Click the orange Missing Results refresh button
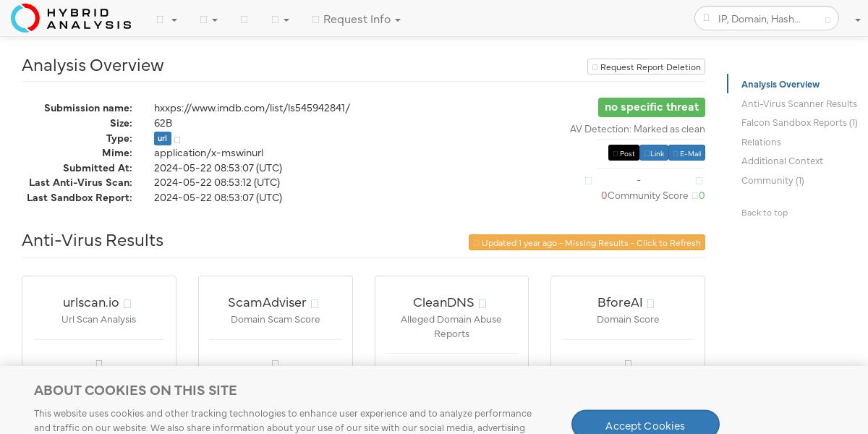The width and height of the screenshot is (868, 434). [x=587, y=242]
